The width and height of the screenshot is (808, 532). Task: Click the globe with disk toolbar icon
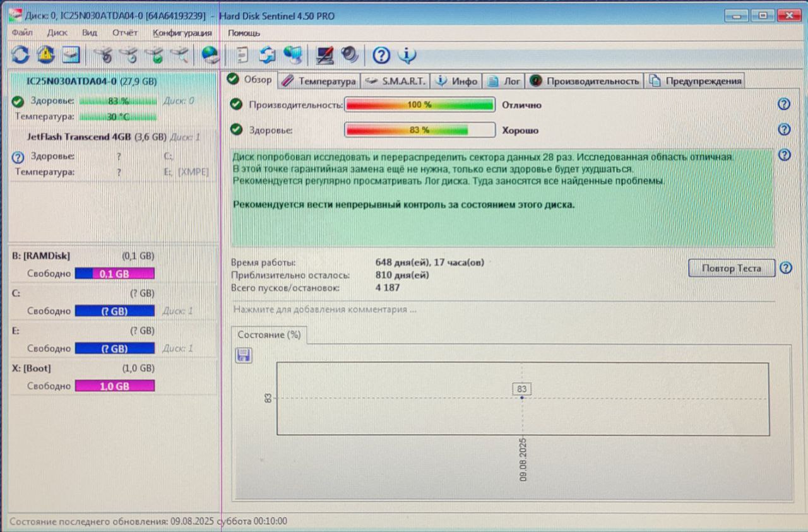[x=210, y=55]
